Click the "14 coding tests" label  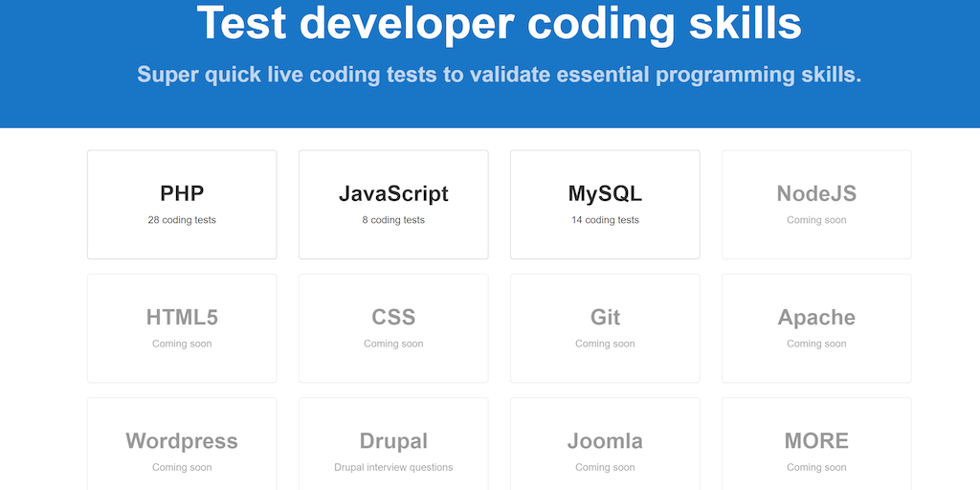coord(605,220)
